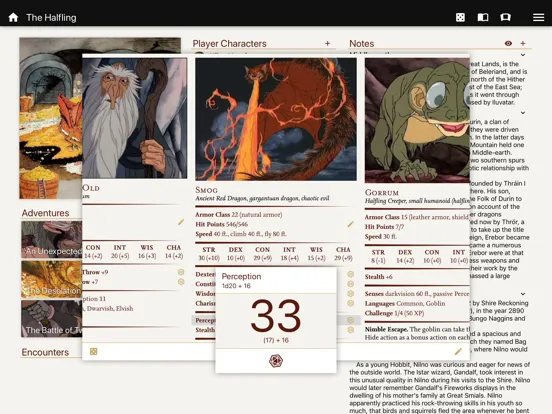552x414 pixels.
Task: Reroll with the d20 icon in Perception popup
Action: 276,361
